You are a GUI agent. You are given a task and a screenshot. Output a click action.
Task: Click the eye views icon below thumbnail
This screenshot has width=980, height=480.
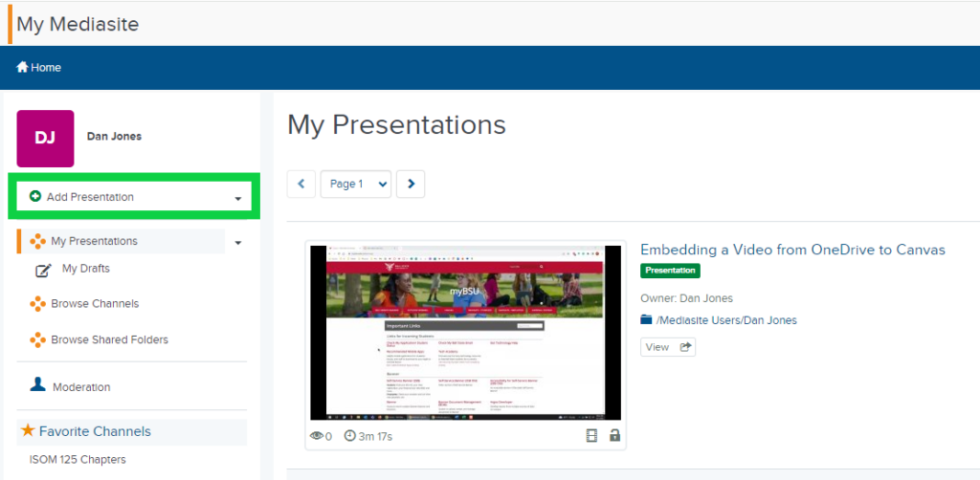point(317,436)
